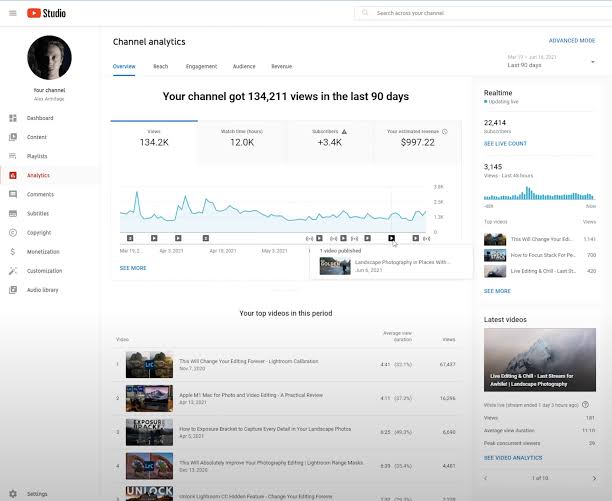The width and height of the screenshot is (612, 501).
Task: Click SEE MORE in the Realtime card
Action: [497, 291]
